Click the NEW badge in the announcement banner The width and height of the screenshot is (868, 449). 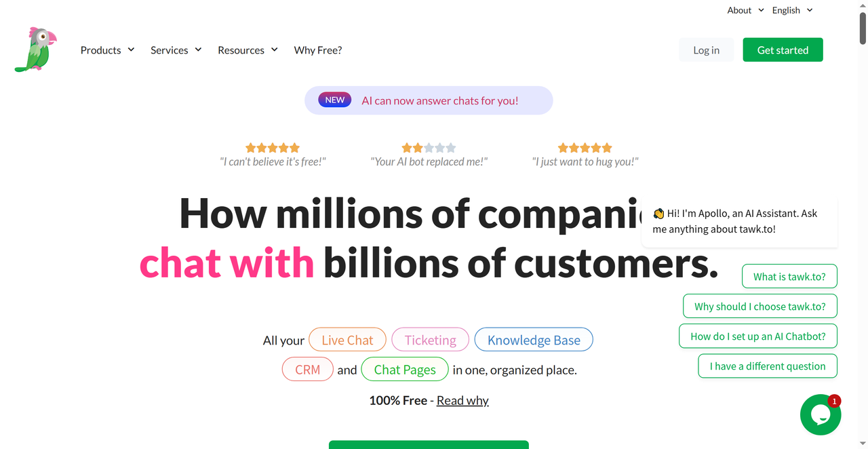335,100
